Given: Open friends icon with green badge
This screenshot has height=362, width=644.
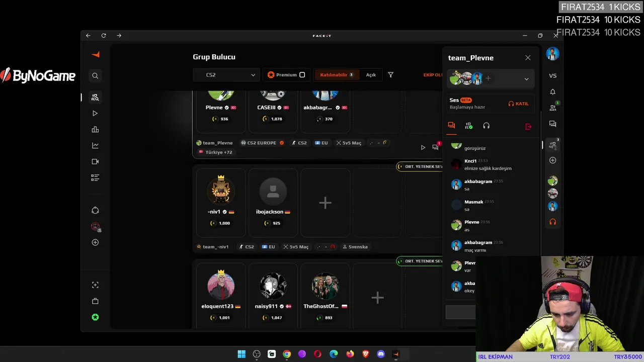Looking at the screenshot, I should [553, 107].
